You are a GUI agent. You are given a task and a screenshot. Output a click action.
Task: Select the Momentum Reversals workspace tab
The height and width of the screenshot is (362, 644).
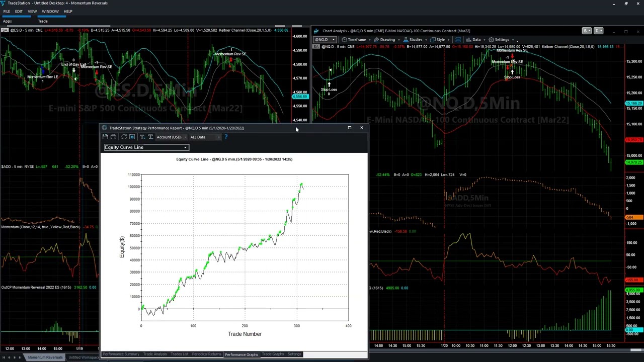pyautogui.click(x=45, y=357)
